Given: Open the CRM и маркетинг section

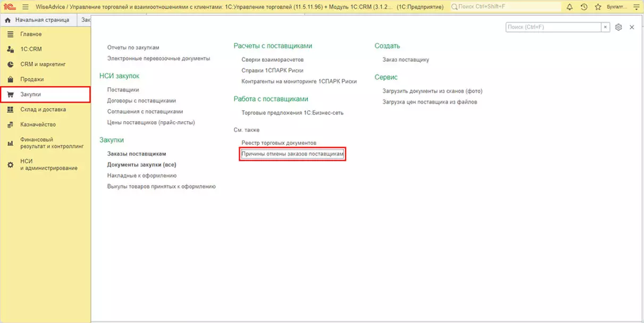Looking at the screenshot, I should [45, 64].
